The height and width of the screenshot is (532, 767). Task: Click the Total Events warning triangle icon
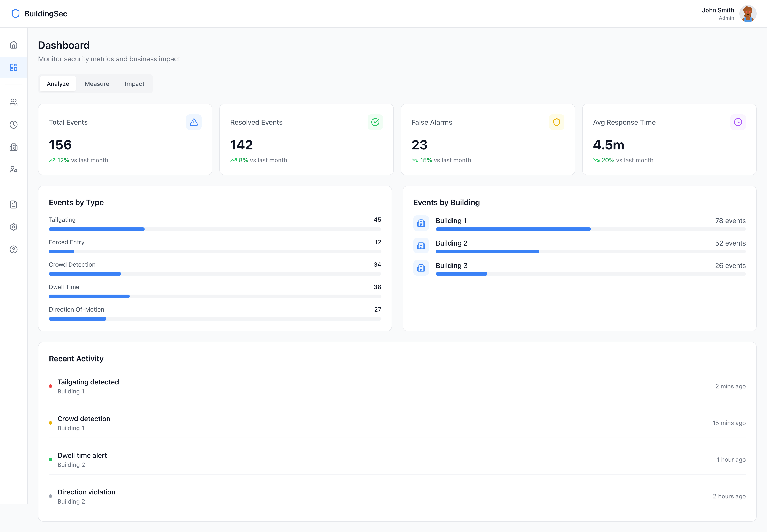[194, 122]
